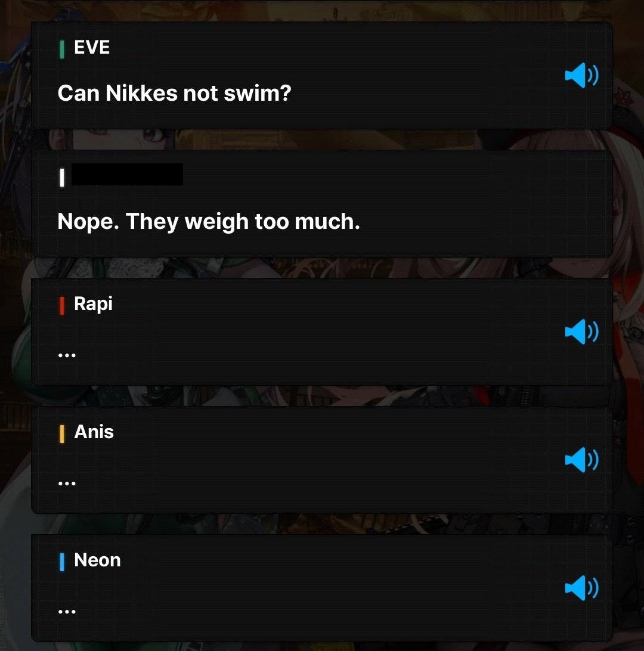Click the white marker beside redacted name
Image resolution: width=644 pixels, height=651 pixels.
pos(62,178)
